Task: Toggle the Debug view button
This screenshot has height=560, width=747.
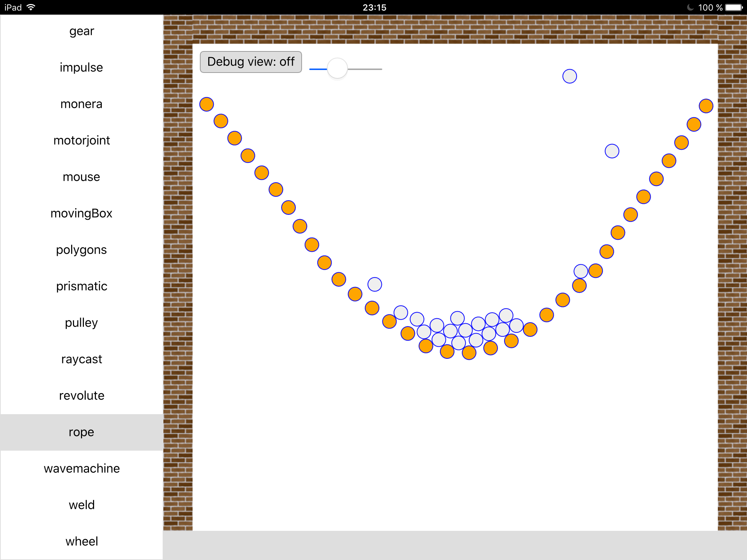Action: coord(251,62)
